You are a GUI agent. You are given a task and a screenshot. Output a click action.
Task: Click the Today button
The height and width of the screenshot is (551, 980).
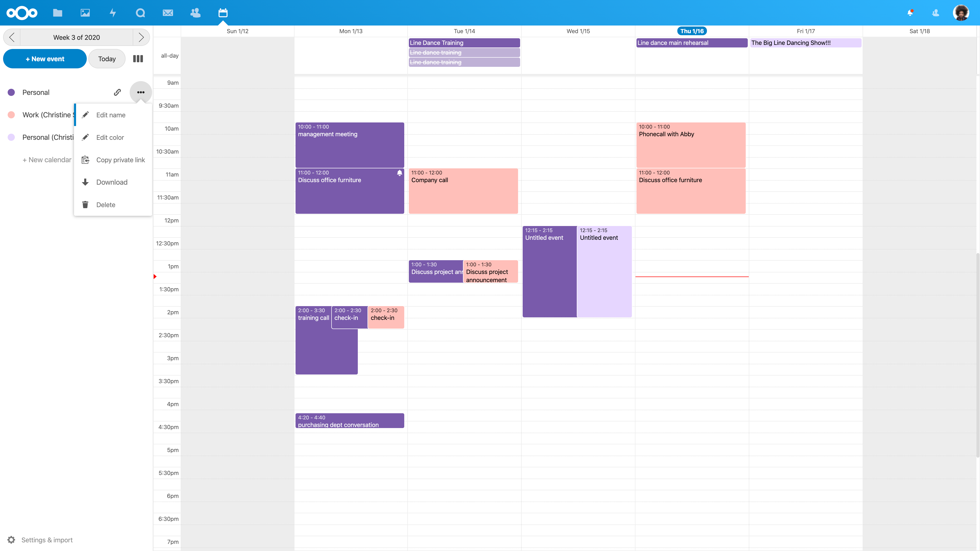pos(107,59)
